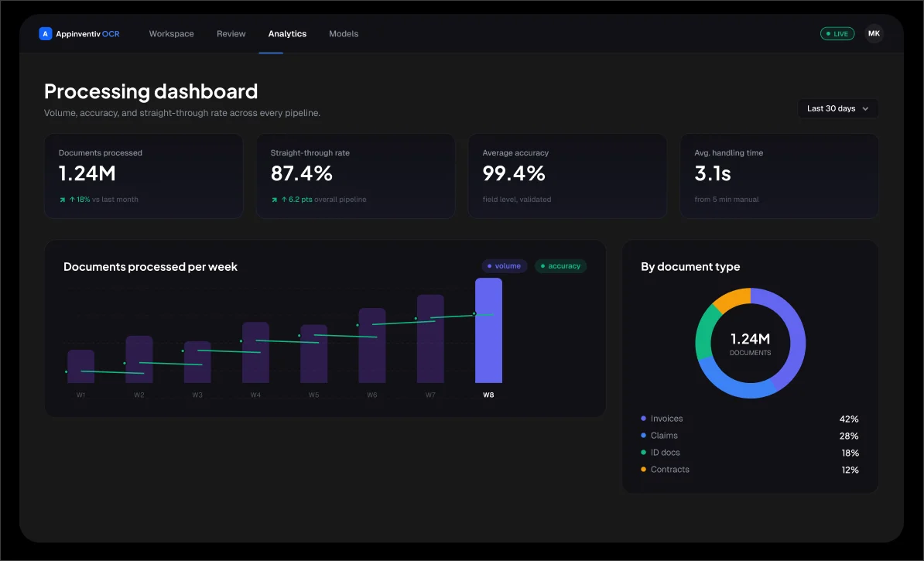The image size is (924, 561).
Task: Click the W6 bar in weekly chart
Action: (x=371, y=345)
